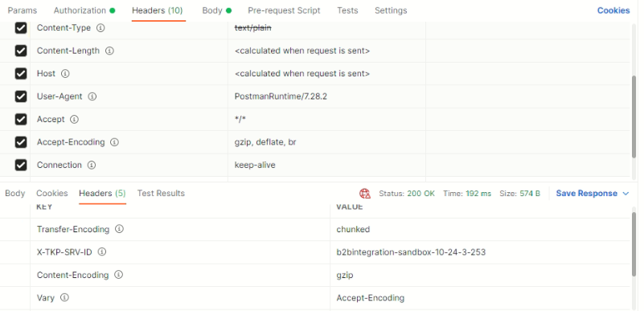The height and width of the screenshot is (311, 644).
Task: Select the gzip Content-Encoding response value
Action: point(345,276)
